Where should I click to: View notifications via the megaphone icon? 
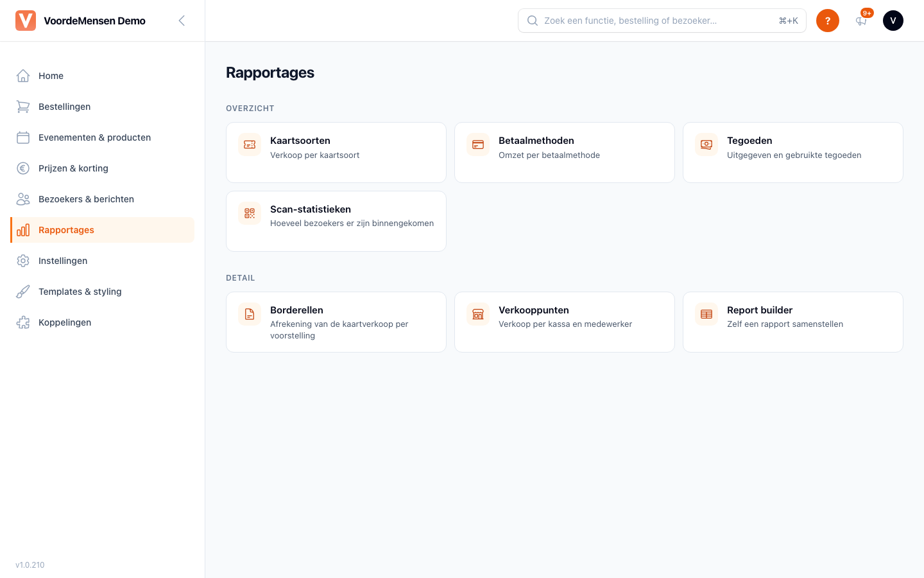point(861,21)
